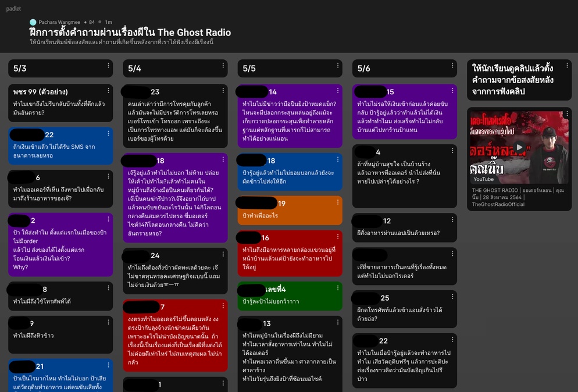The width and height of the screenshot is (578, 392).
Task: Click the author avatar beside Pachara Wangmee
Action: (x=33, y=22)
